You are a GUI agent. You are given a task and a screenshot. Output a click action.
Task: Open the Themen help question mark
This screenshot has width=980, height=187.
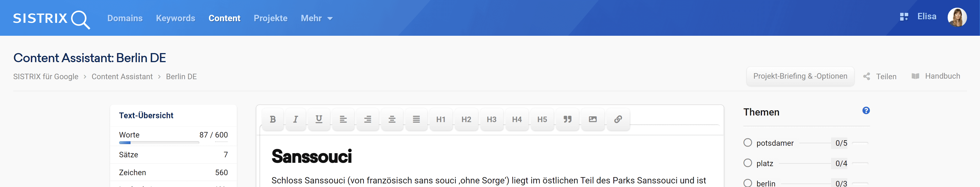[x=866, y=111]
